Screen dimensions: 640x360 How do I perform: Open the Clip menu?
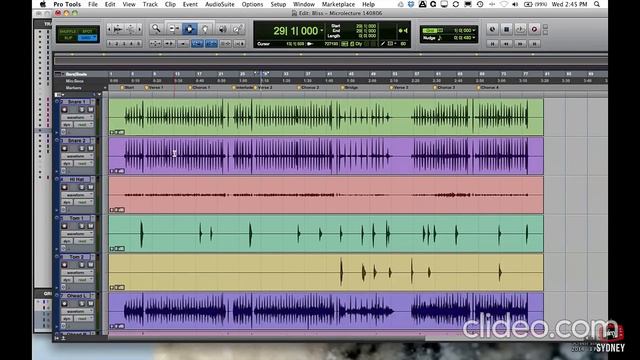pos(170,4)
